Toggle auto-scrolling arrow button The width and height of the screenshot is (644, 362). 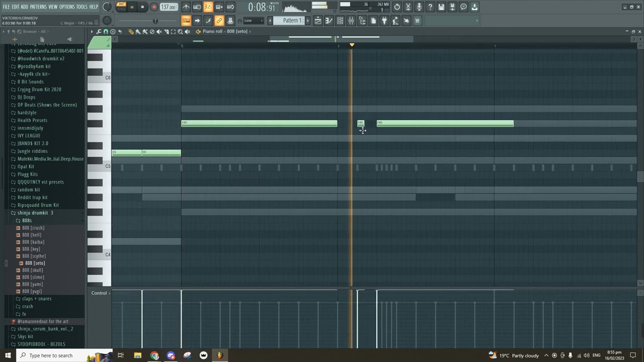click(x=197, y=21)
